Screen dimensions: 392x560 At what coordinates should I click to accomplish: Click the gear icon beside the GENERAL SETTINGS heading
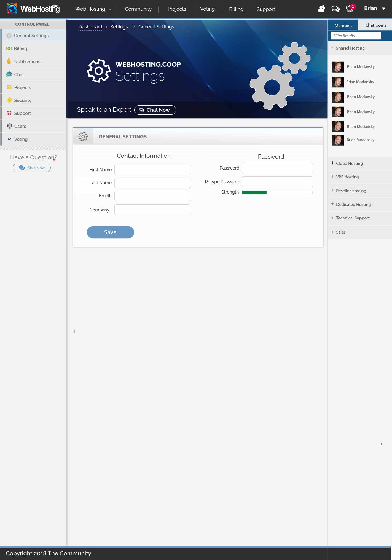(83, 136)
